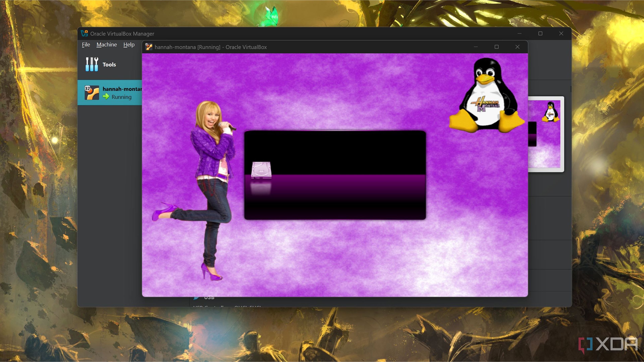
Task: Click the black boot menu panel in VM
Action: coord(335,175)
